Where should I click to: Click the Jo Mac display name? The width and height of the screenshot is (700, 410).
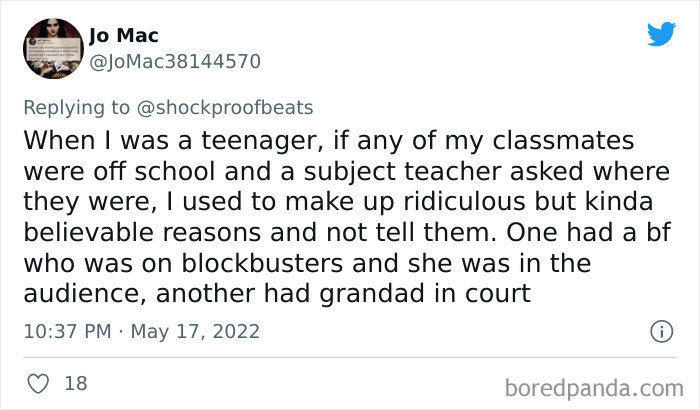point(124,36)
